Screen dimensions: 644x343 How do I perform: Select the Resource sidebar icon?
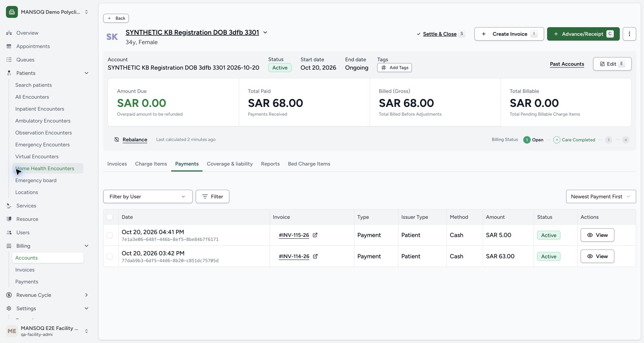point(9,219)
